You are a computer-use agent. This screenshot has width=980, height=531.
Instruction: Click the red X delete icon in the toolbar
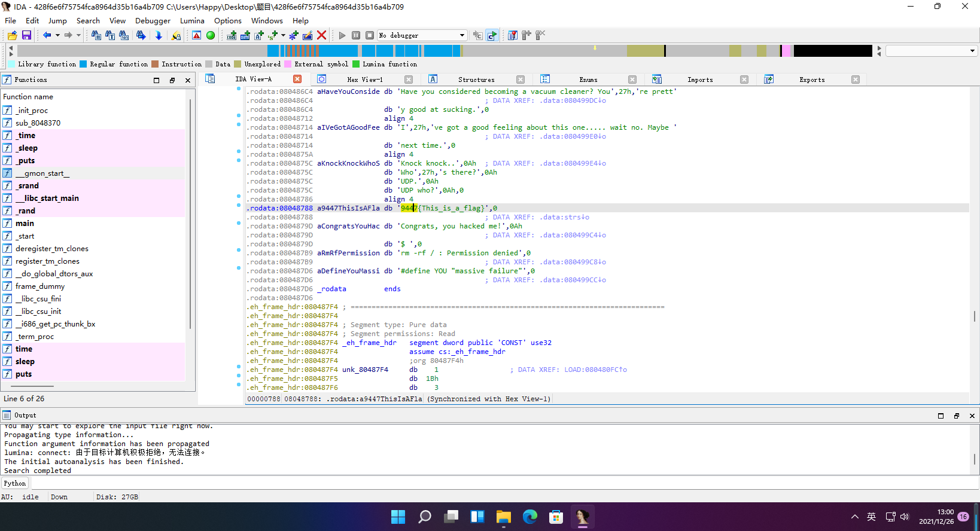click(x=322, y=35)
